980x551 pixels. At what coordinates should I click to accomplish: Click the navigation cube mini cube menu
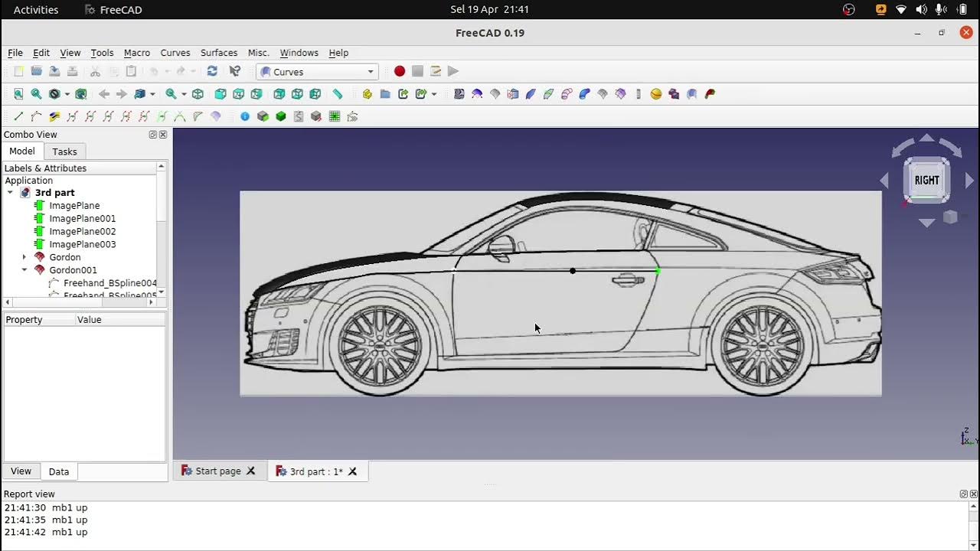(x=950, y=217)
